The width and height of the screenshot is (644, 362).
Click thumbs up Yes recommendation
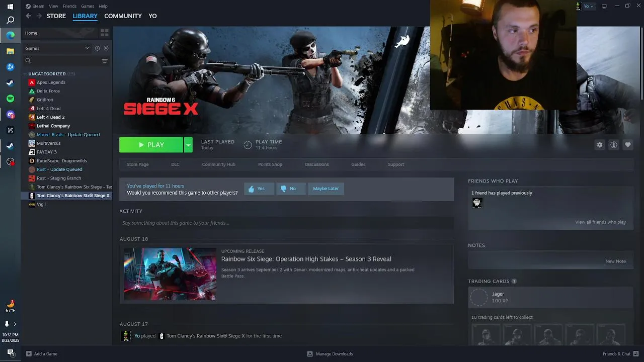[x=259, y=189]
